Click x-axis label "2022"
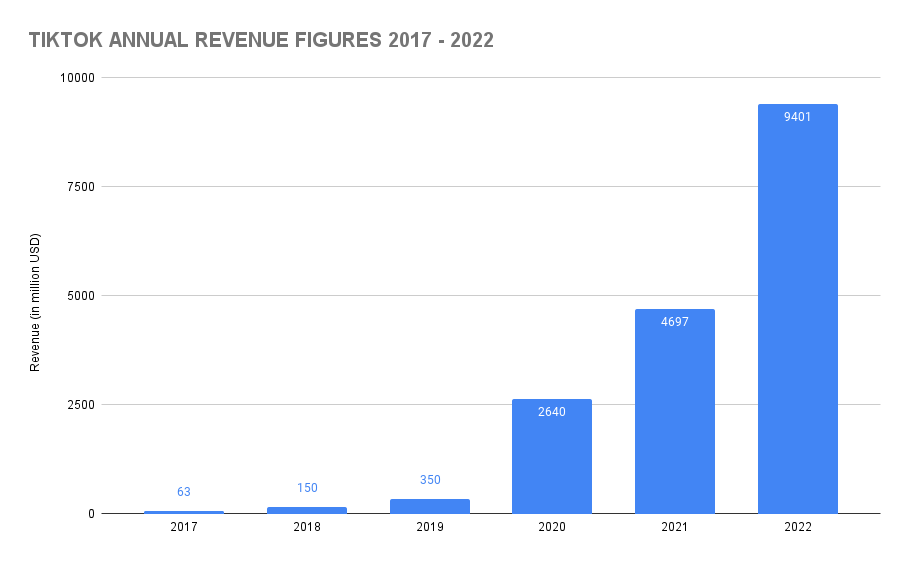This screenshot has height=562, width=909. coord(798,527)
